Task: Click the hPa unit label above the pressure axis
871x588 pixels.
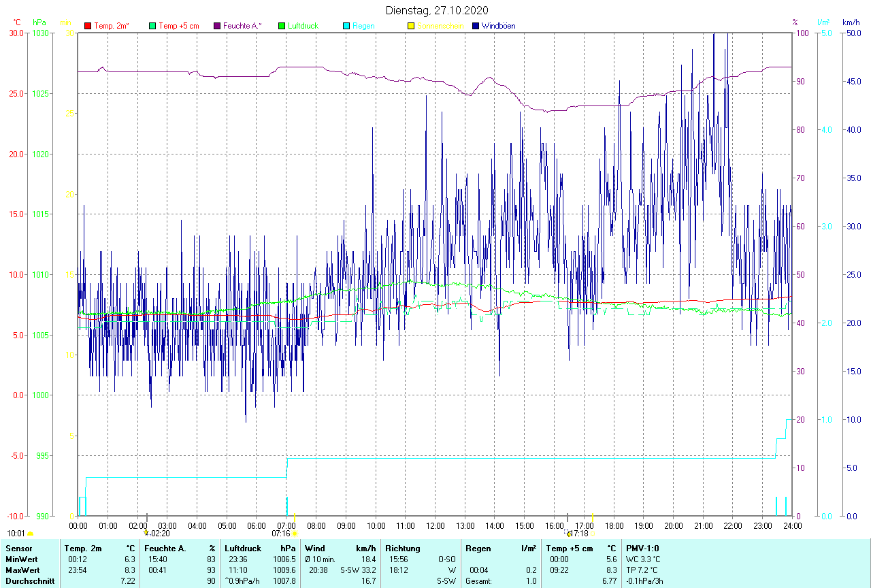Action: click(x=39, y=22)
